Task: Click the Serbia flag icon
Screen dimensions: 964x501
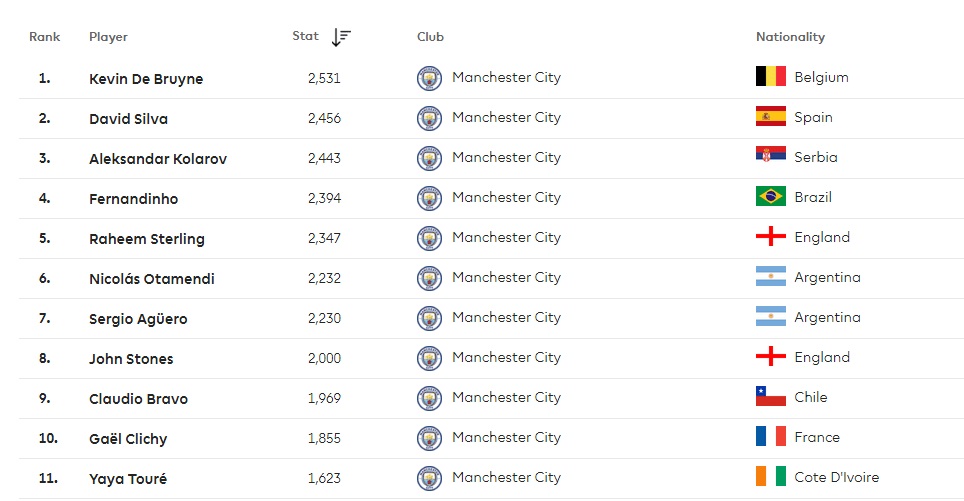Action: (770, 157)
